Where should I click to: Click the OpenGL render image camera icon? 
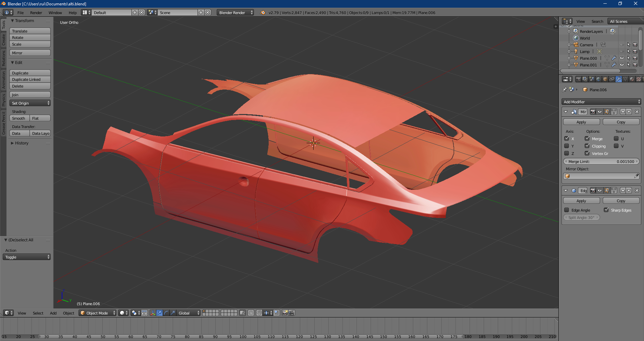pyautogui.click(x=285, y=313)
